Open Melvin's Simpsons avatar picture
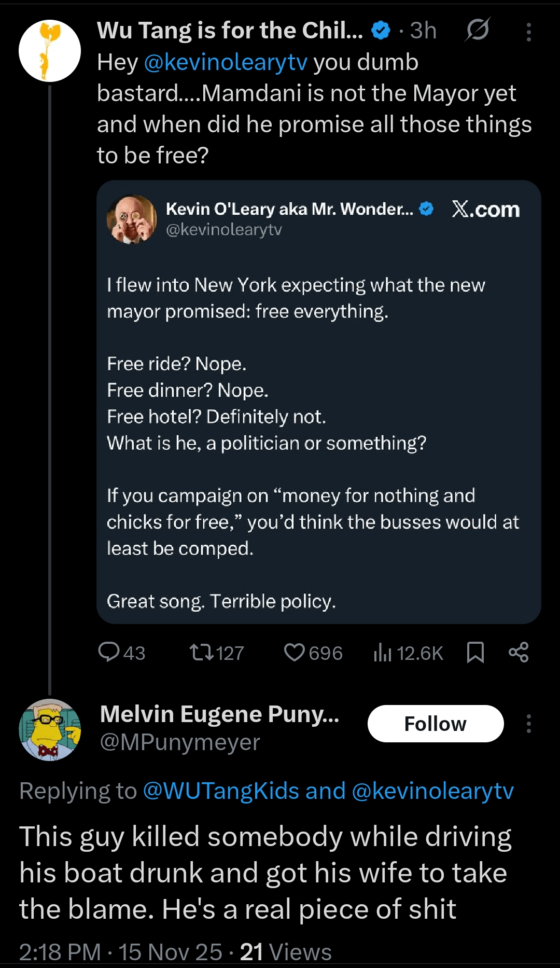 (x=50, y=730)
